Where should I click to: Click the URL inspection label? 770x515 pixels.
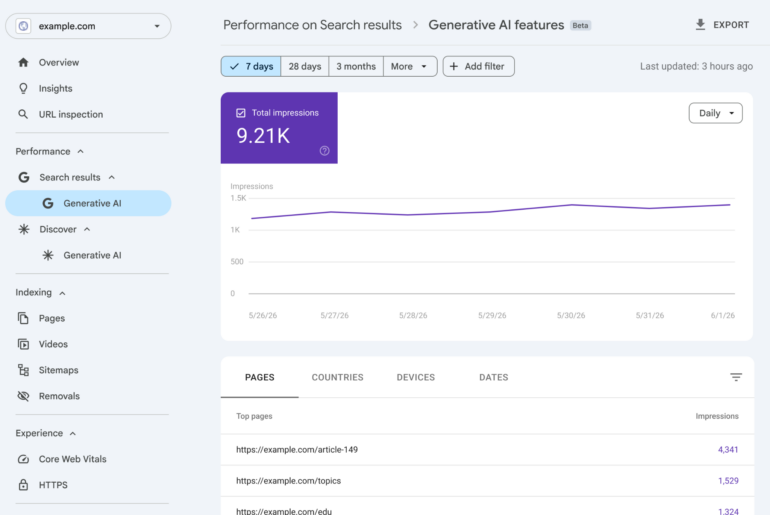click(x=71, y=114)
